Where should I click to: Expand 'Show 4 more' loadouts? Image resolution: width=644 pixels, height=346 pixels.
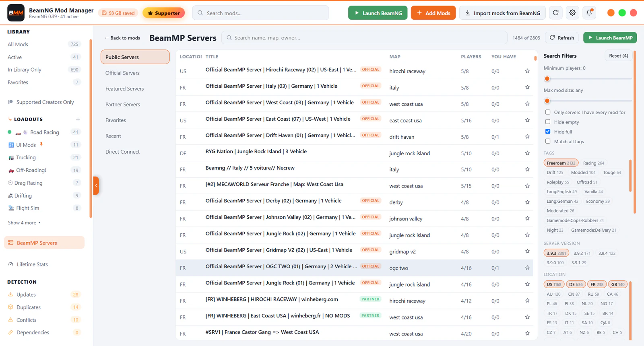(x=24, y=222)
